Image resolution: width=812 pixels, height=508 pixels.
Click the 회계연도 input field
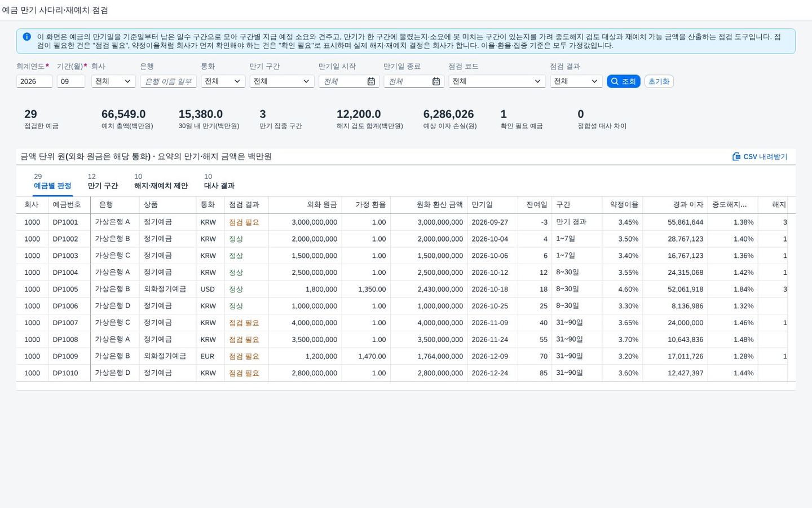coord(34,81)
